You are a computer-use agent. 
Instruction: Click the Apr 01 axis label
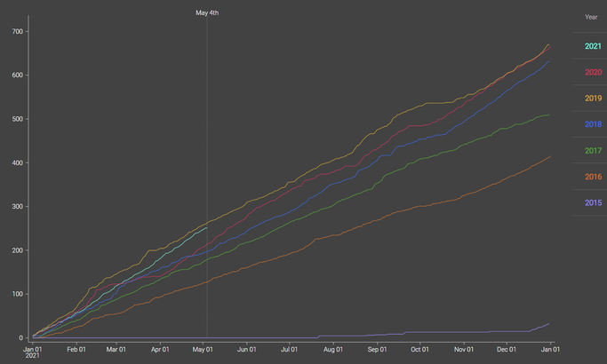(x=160, y=349)
